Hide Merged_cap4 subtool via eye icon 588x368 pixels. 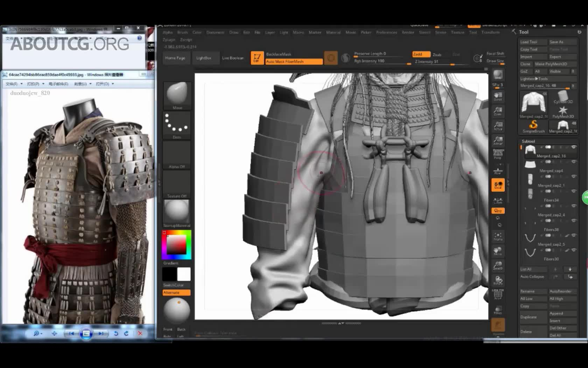coord(573,162)
